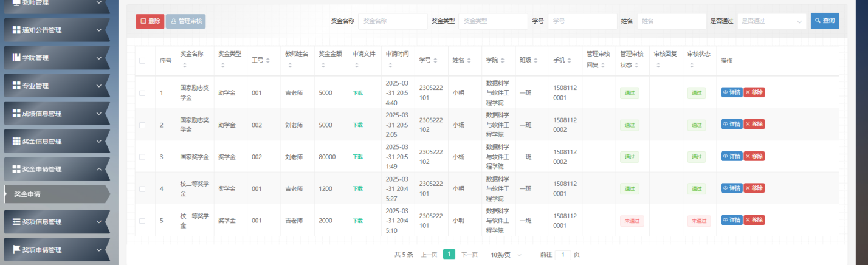
Task: Click the blue 查询 search button
Action: pyautogui.click(x=825, y=21)
